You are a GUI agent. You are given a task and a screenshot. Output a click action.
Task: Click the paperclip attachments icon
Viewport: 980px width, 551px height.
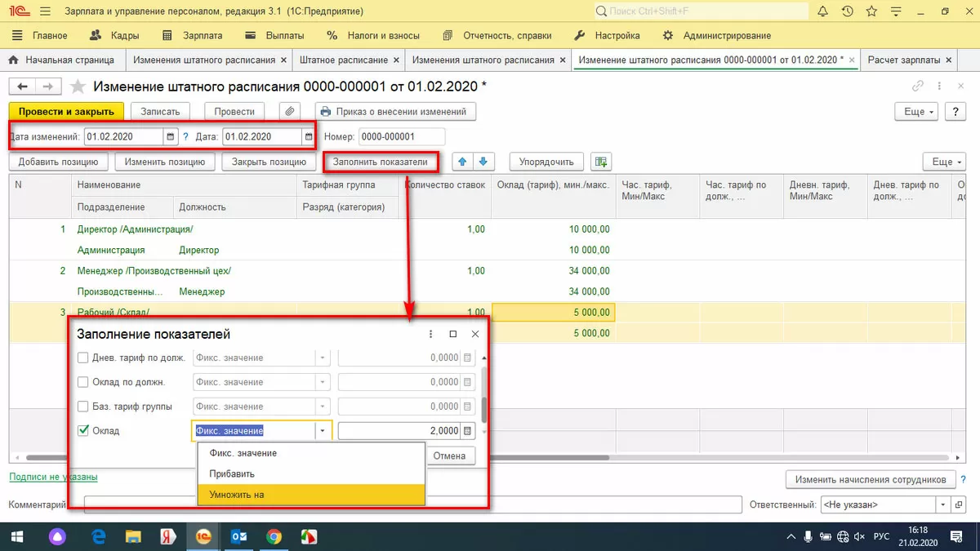point(290,112)
